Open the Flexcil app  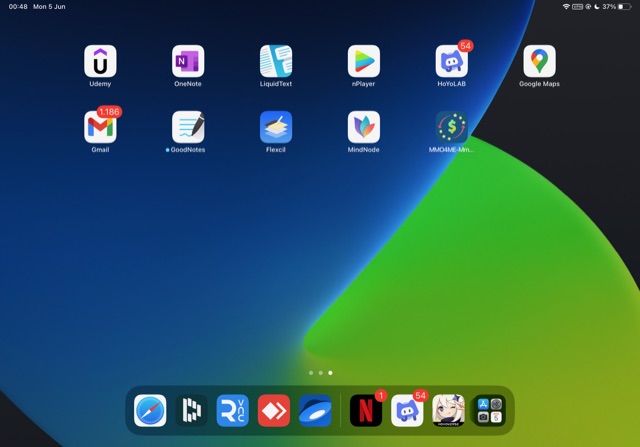(x=276, y=127)
